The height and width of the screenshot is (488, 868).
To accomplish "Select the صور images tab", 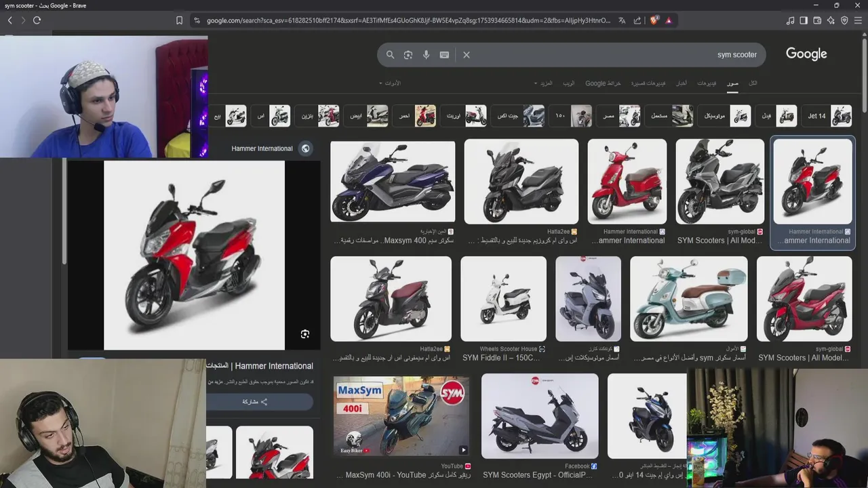I will (732, 83).
